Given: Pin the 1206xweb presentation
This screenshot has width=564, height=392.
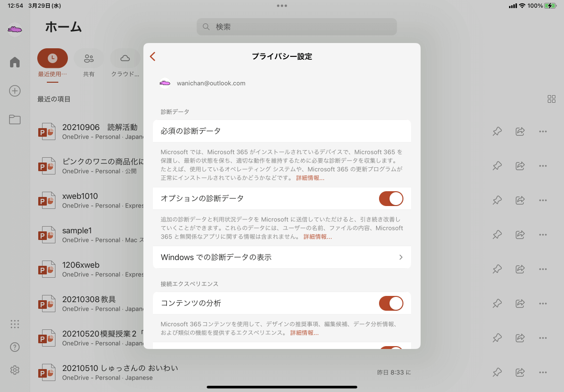Looking at the screenshot, I should click(x=497, y=269).
